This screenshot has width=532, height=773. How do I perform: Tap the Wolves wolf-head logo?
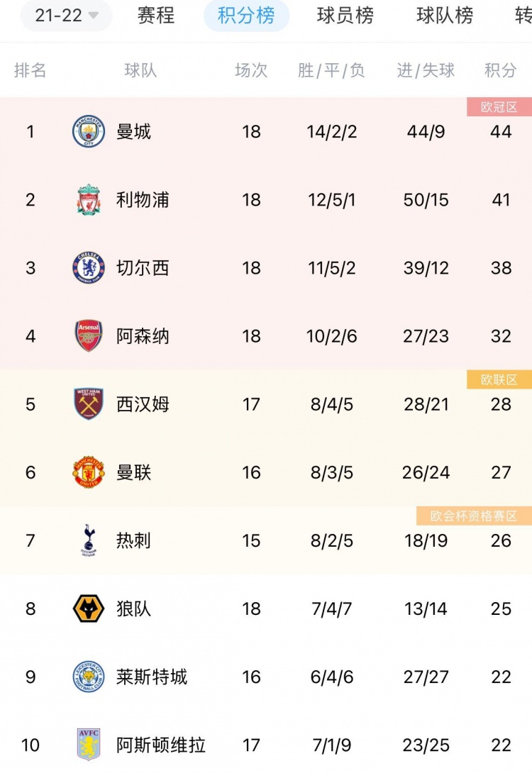click(x=89, y=608)
